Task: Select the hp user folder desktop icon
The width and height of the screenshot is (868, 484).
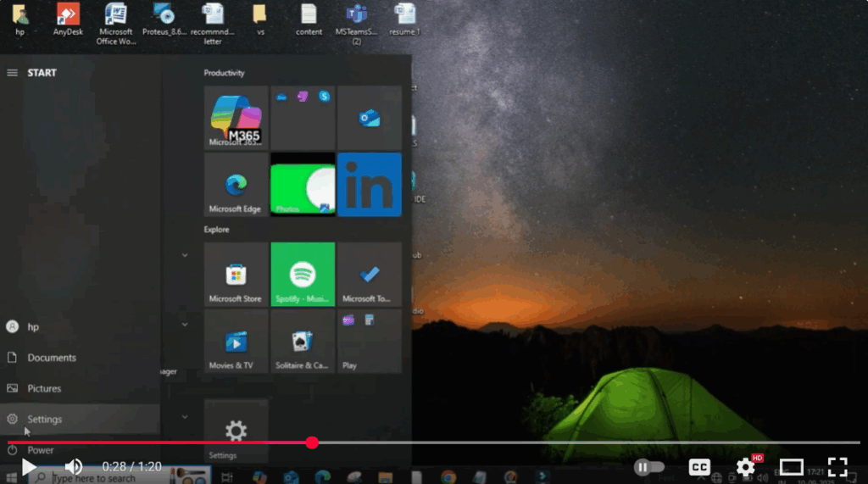Action: click(20, 20)
